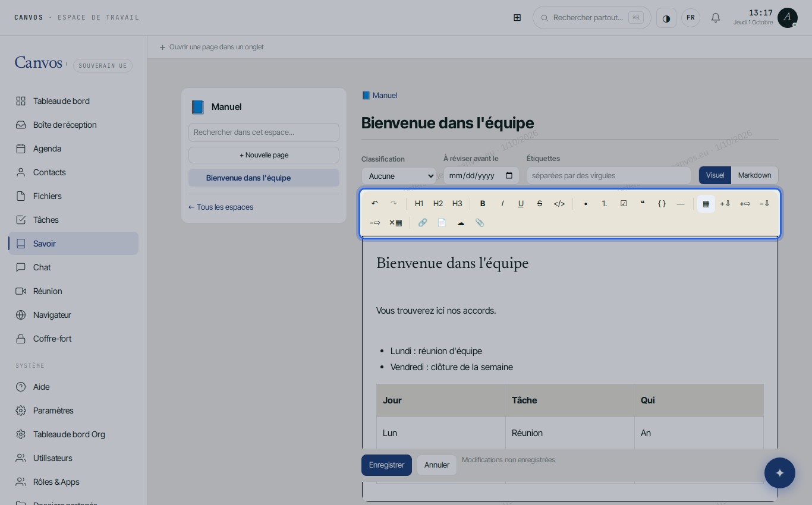Viewport: 812px width, 505px height.
Task: Insert a numbered list
Action: (605, 204)
